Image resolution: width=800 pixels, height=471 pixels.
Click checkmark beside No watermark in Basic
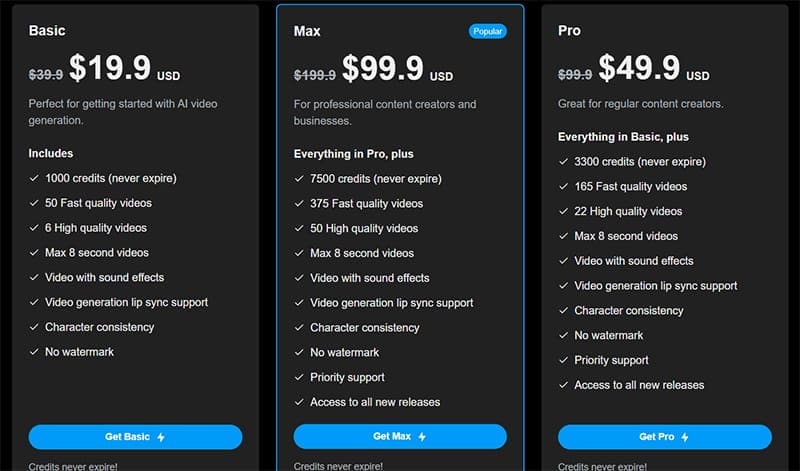tap(33, 352)
